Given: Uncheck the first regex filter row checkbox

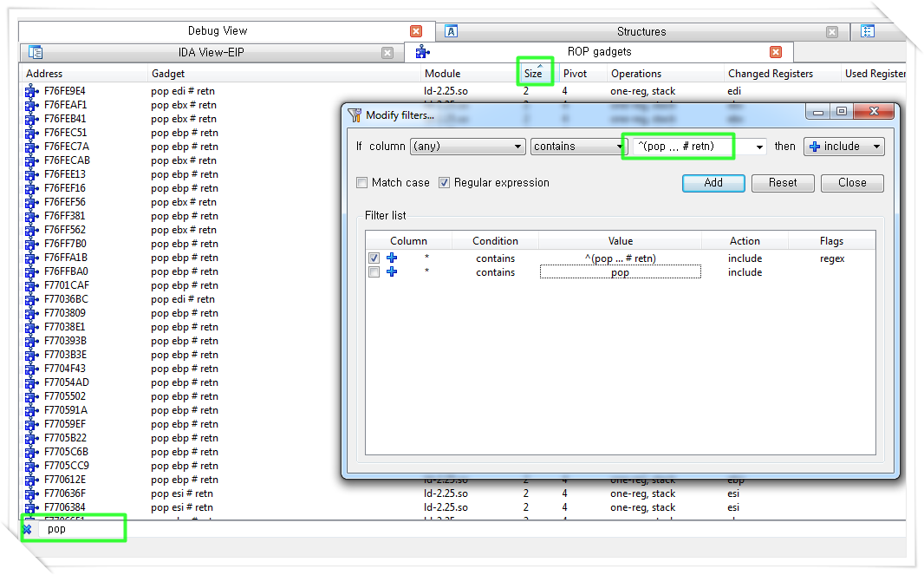Looking at the screenshot, I should pyautogui.click(x=374, y=258).
